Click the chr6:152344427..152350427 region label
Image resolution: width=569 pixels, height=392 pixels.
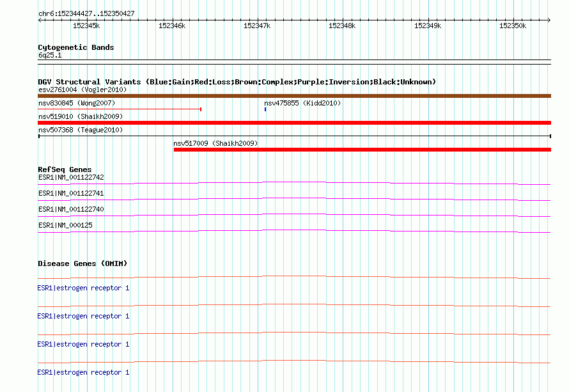(86, 13)
